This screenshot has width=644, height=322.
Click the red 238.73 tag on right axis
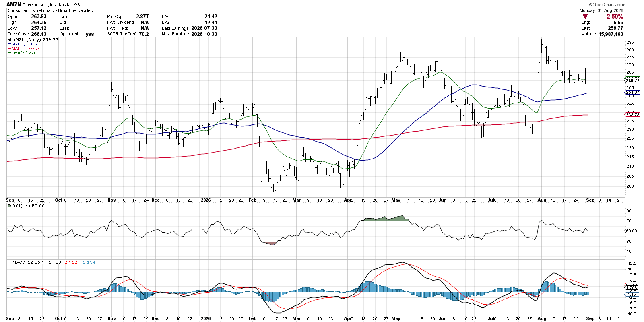click(x=633, y=115)
